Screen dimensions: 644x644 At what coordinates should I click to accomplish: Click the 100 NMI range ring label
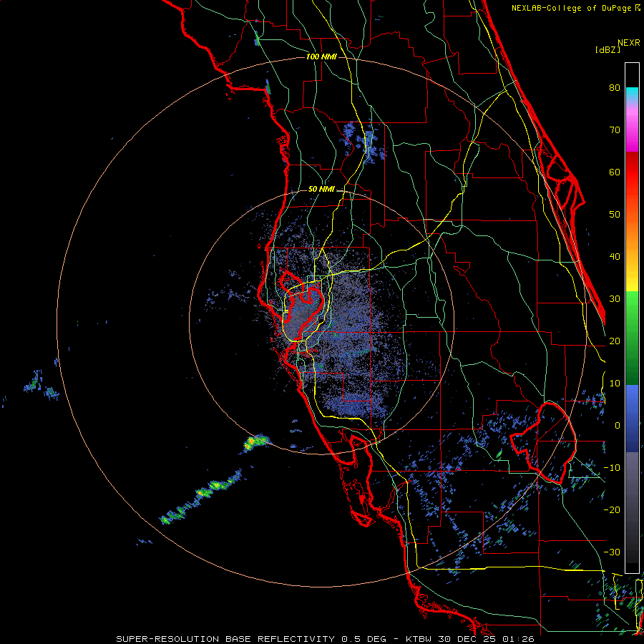pos(321,57)
